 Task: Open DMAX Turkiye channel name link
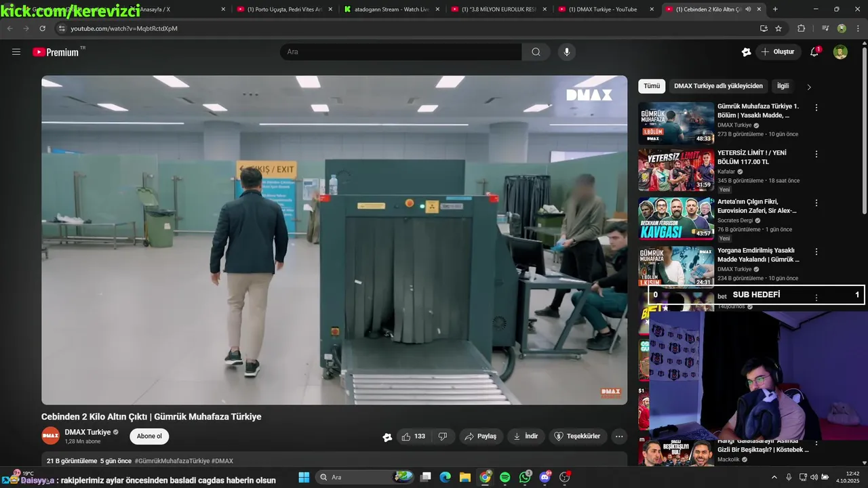coord(87,432)
